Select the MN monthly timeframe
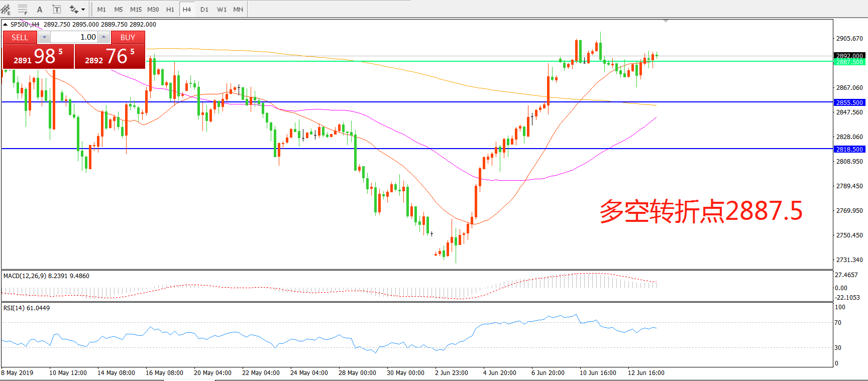 tap(238, 9)
